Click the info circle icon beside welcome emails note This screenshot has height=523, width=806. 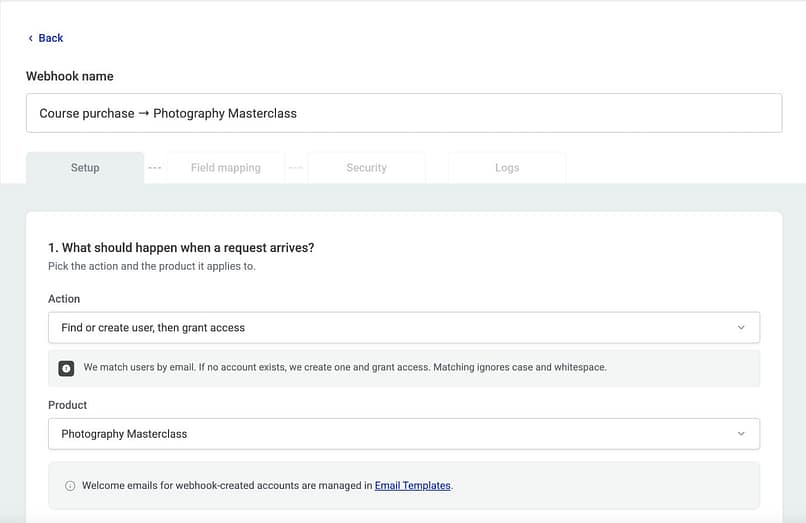(x=70, y=486)
